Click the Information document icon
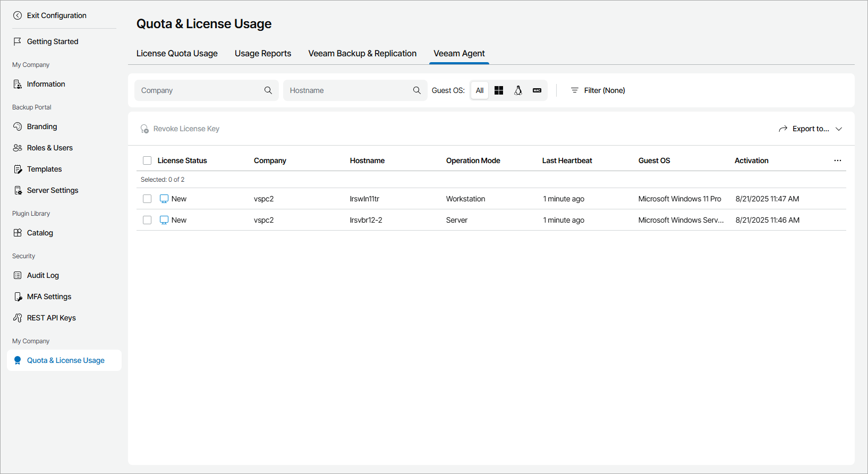Screen dimensions: 868x474 click(x=18, y=84)
